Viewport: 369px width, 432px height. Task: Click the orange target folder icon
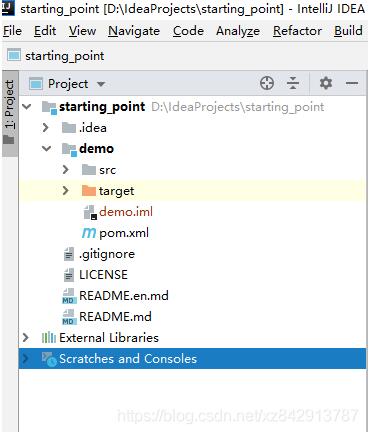(89, 191)
